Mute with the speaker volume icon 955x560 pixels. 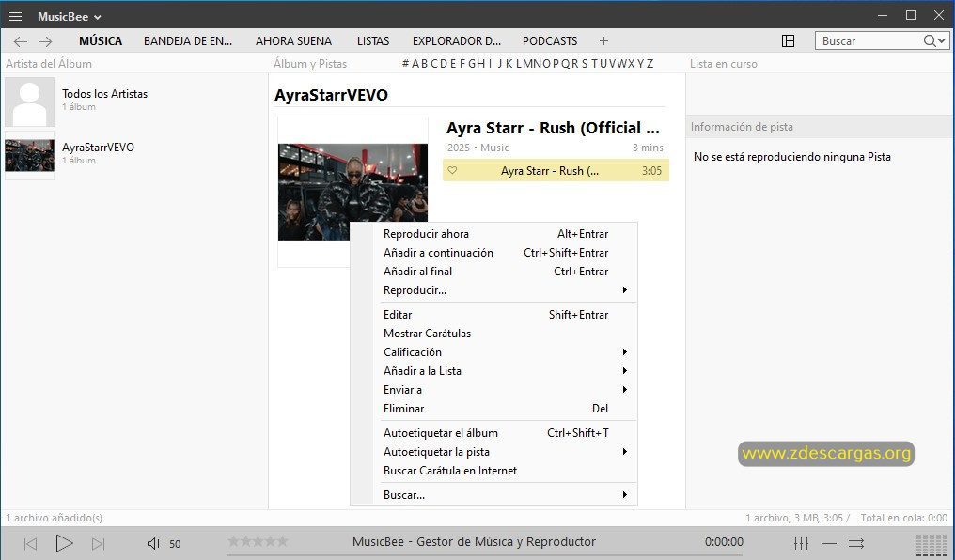[153, 544]
